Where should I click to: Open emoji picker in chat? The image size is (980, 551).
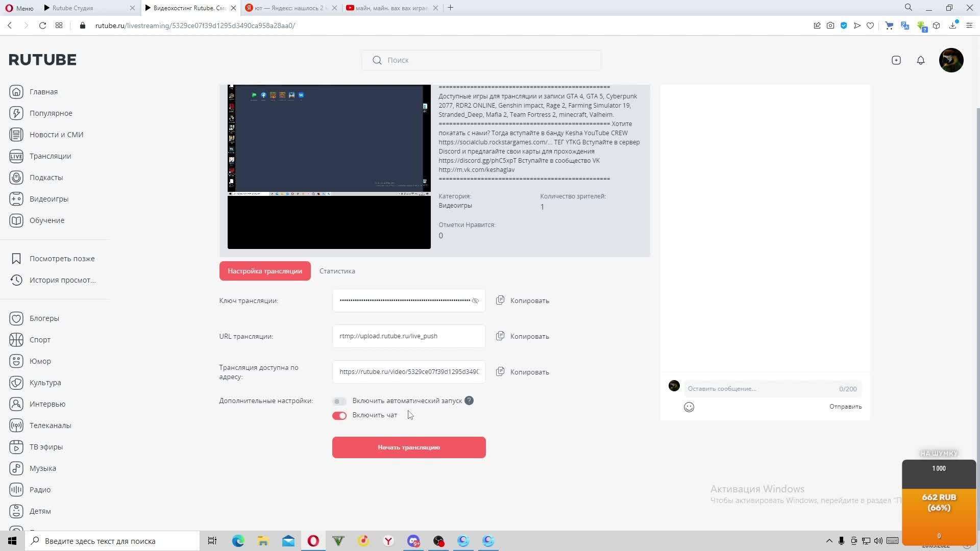pyautogui.click(x=689, y=407)
